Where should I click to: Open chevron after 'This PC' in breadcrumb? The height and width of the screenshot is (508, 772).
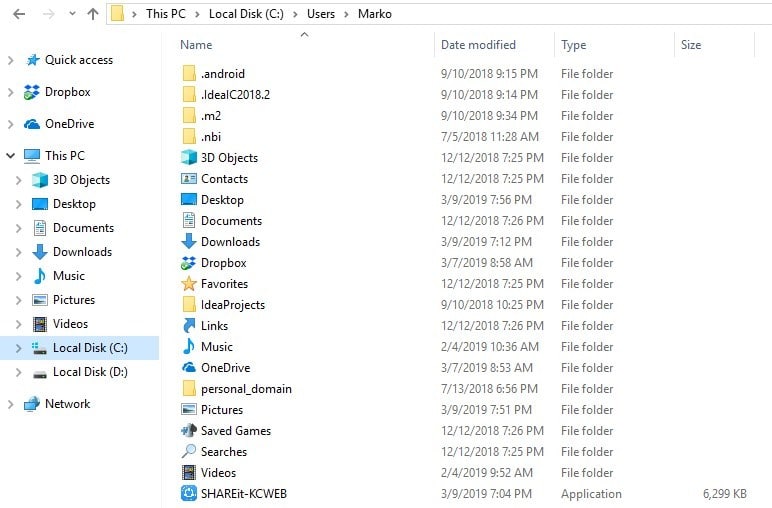[x=197, y=14]
